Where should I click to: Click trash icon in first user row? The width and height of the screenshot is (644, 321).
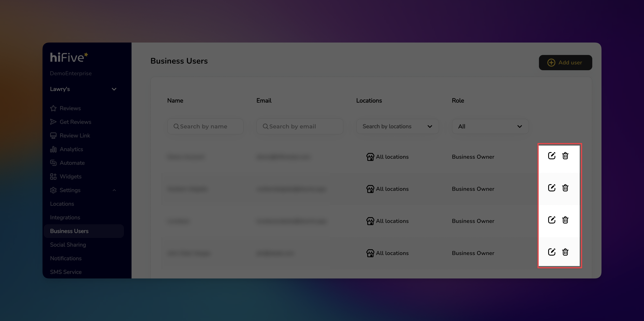565,156
